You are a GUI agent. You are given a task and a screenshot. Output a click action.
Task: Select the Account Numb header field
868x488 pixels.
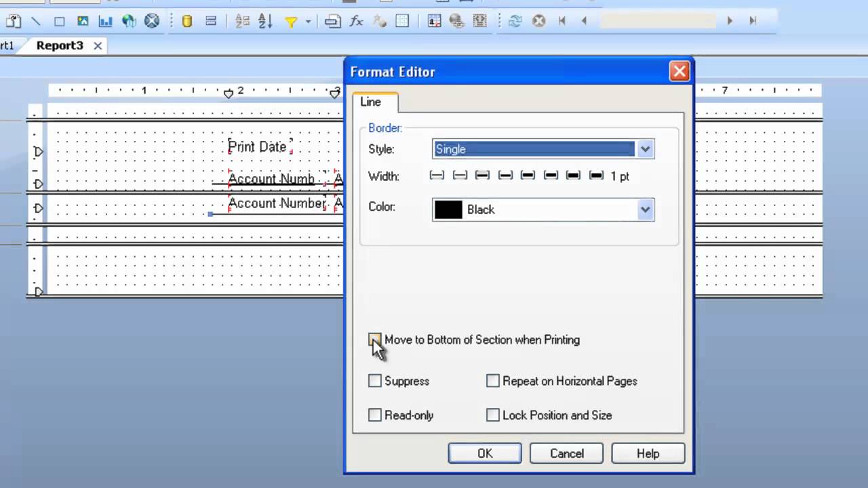point(276,179)
